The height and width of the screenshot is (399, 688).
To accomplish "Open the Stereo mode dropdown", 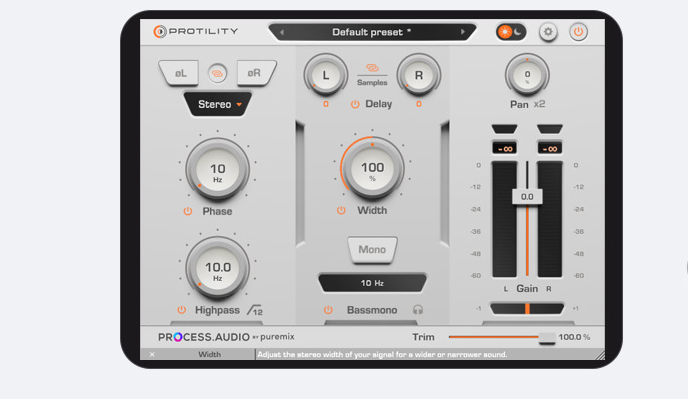I will point(218,104).
